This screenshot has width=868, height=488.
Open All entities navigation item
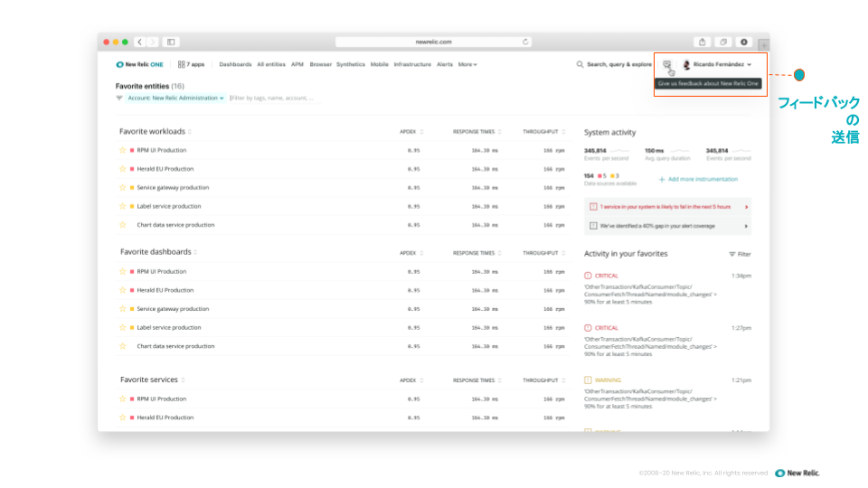coord(271,64)
